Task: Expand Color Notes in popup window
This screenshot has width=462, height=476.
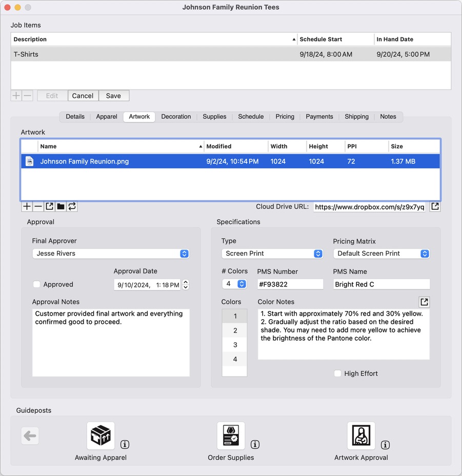Action: click(424, 302)
